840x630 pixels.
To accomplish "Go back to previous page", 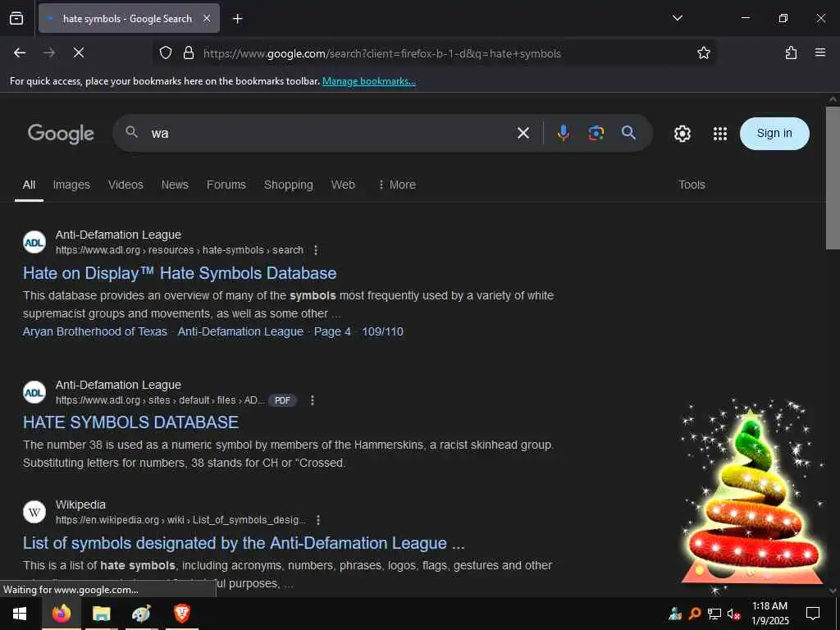I will (x=20, y=52).
